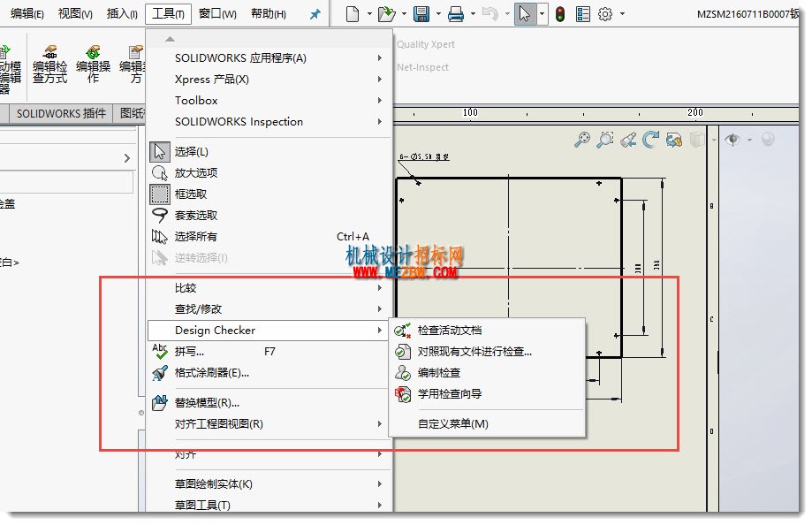Click 学用检查向导 submenu item
The height and width of the screenshot is (525, 812).
[488, 394]
